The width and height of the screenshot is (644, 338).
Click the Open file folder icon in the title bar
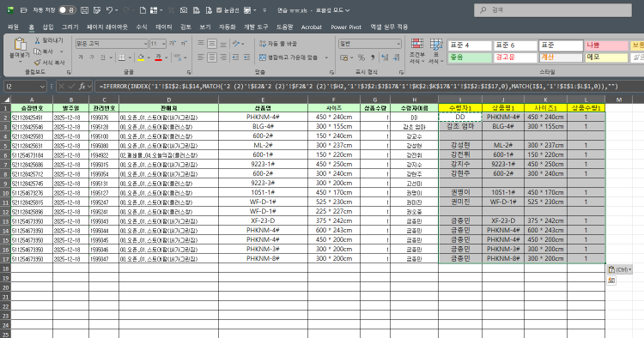24,10
